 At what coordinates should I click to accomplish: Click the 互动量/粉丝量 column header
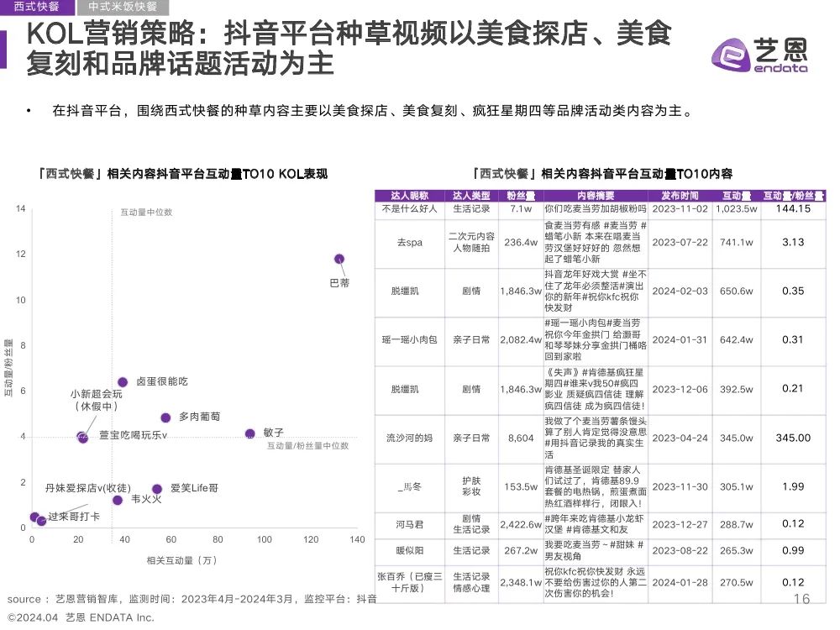[x=794, y=196]
